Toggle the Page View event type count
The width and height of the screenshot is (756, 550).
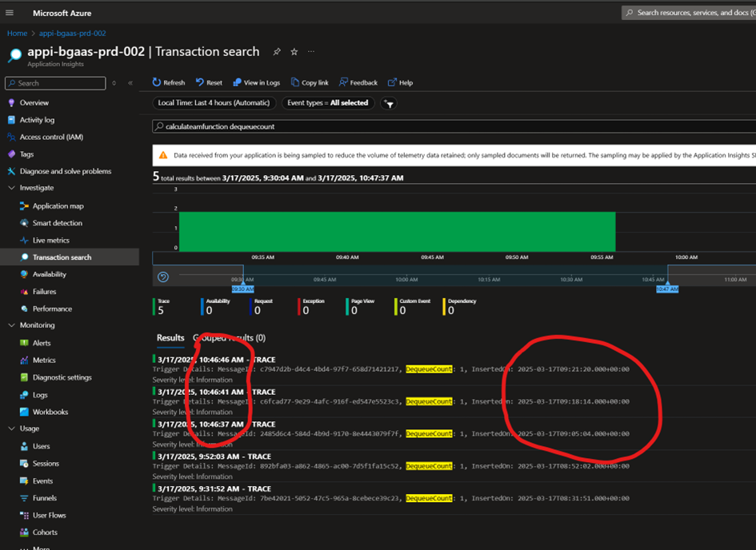(361, 307)
